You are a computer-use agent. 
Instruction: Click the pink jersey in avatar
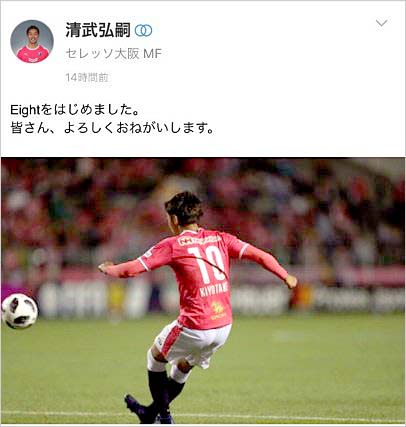click(x=32, y=55)
